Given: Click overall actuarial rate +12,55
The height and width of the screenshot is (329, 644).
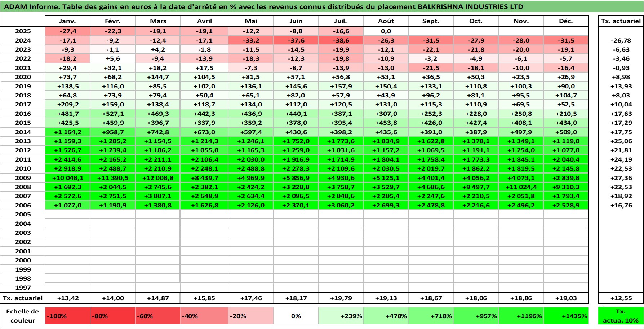Looking at the screenshot, I should [x=621, y=298].
